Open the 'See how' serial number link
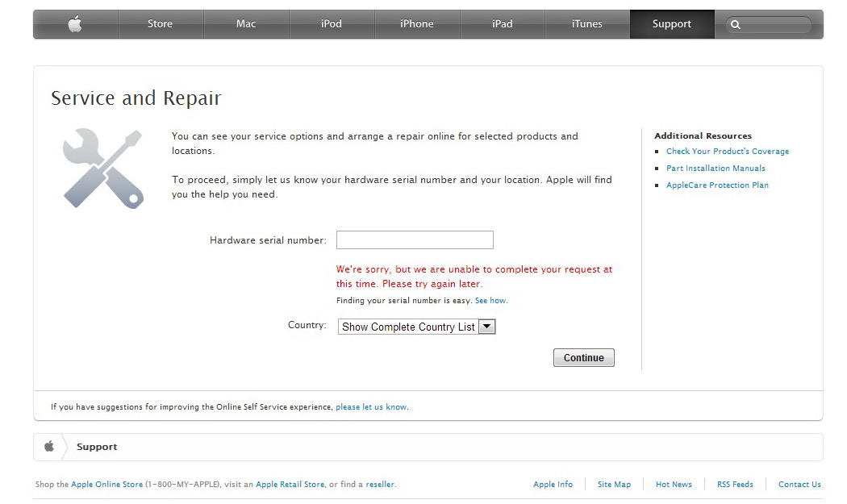847x504 pixels. (x=490, y=300)
